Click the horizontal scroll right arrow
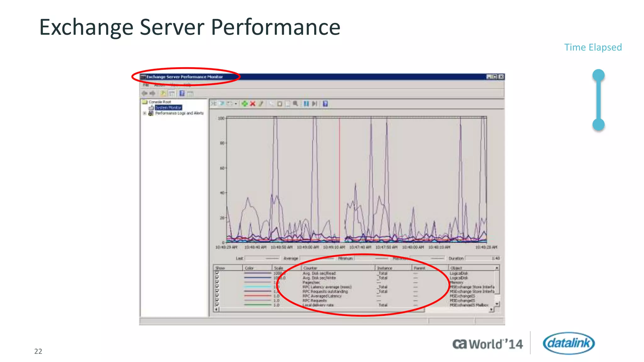 [x=491, y=310]
